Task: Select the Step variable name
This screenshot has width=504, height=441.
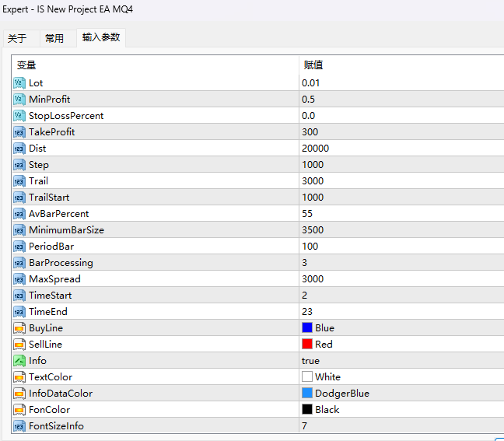Action: tap(39, 165)
